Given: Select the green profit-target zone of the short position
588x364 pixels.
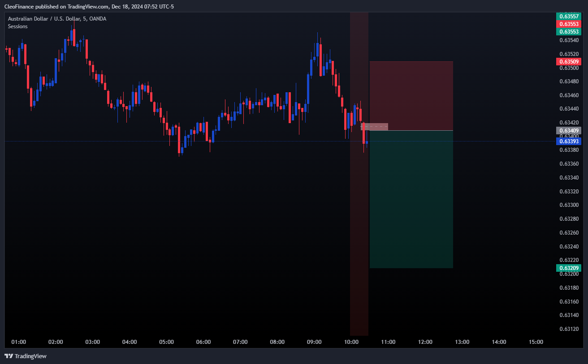Looking at the screenshot, I should pos(411,199).
